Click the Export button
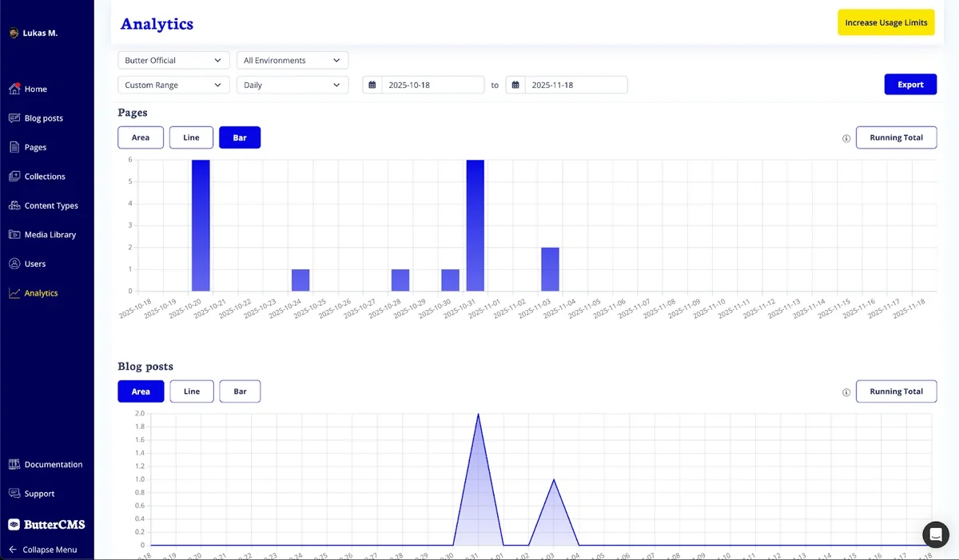959x560 pixels. pos(910,85)
